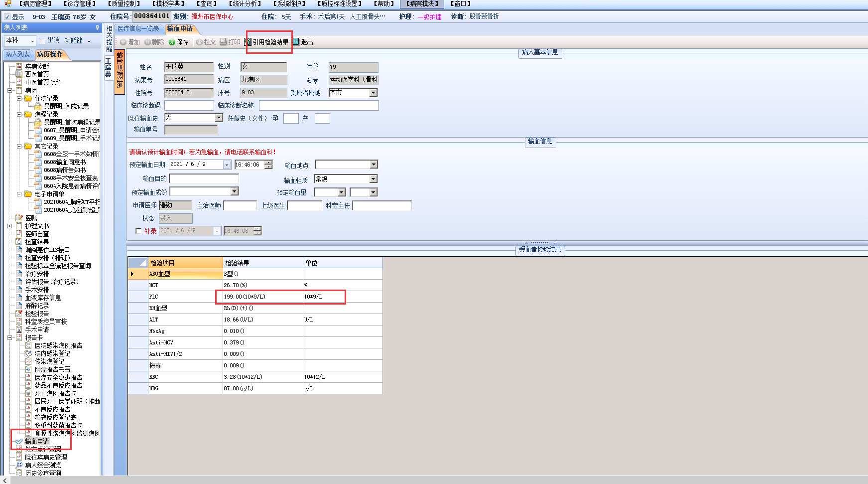Screen dimensions: 868x484
Task: Click the 检查结果 magnifier icon
Action: coord(19,242)
